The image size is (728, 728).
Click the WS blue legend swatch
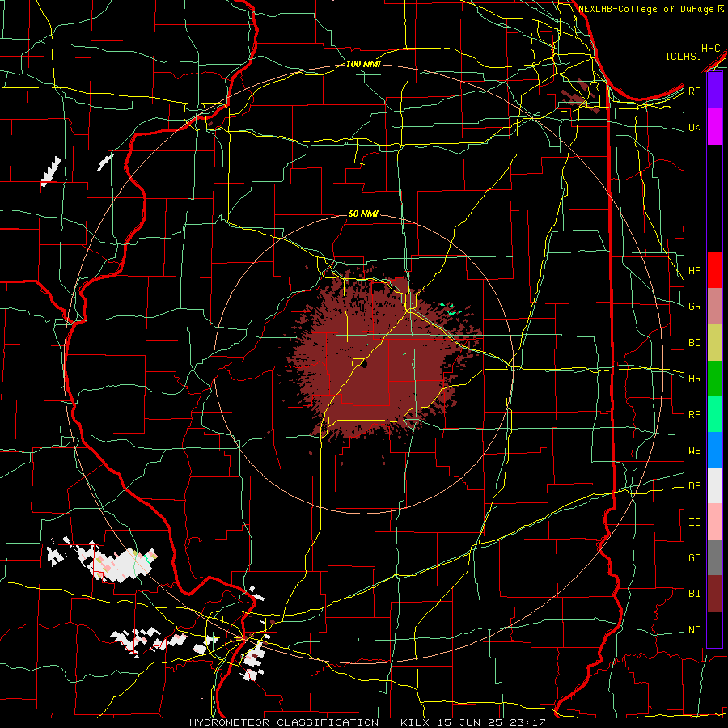click(x=714, y=450)
